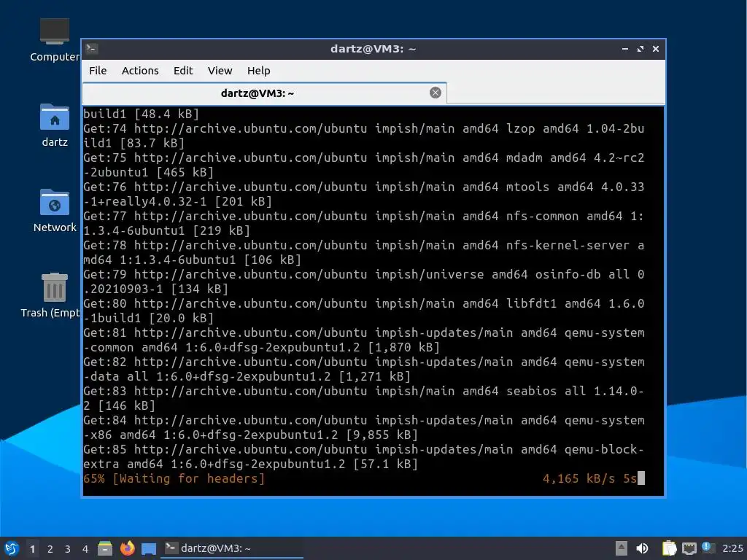
Task: Click the window title 'dartz@VM3: ~'
Action: 373,49
